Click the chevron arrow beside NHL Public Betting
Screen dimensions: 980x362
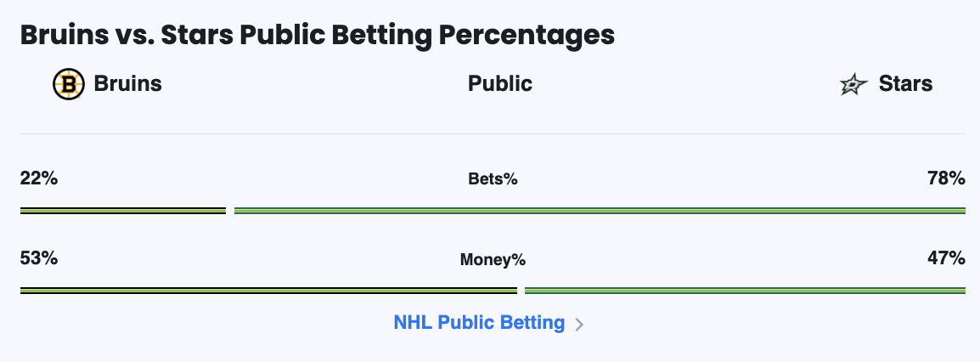(579, 324)
